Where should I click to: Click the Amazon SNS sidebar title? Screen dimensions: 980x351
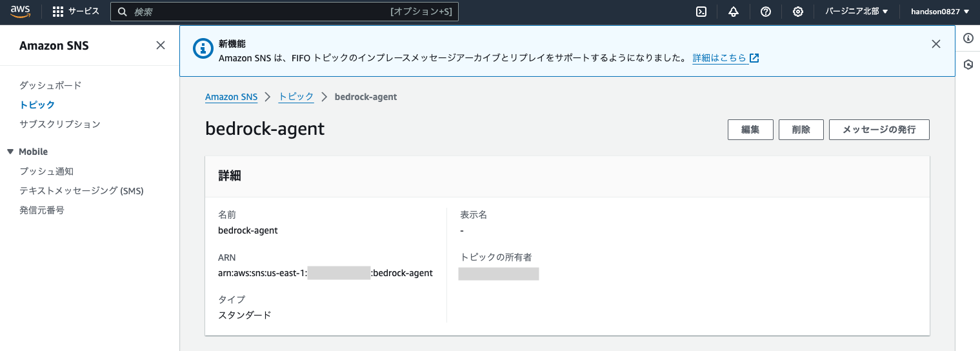(x=54, y=46)
